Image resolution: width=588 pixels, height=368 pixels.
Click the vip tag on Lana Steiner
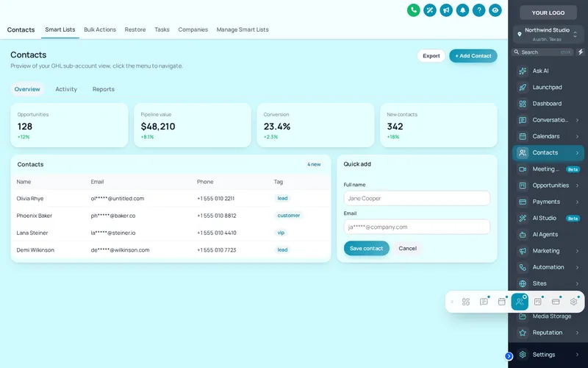click(x=281, y=233)
